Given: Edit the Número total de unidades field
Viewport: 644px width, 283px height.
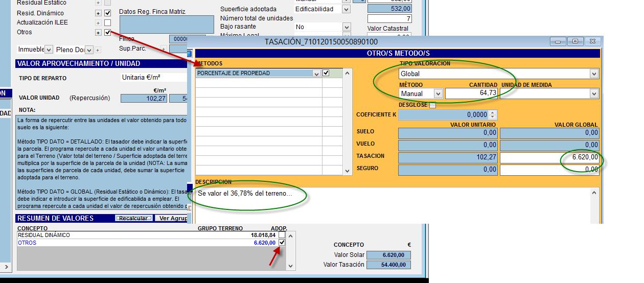Looking at the screenshot, I should point(389,18).
